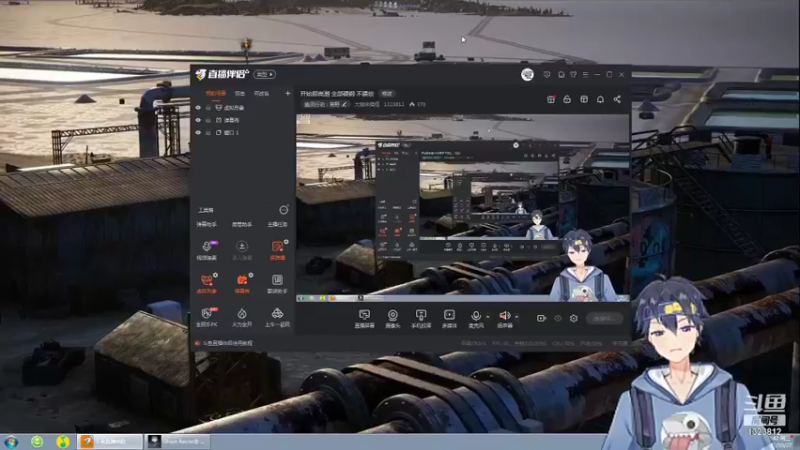Toggle visibility eye of first virtual avatar layer
800x450 pixels.
pyautogui.click(x=198, y=108)
